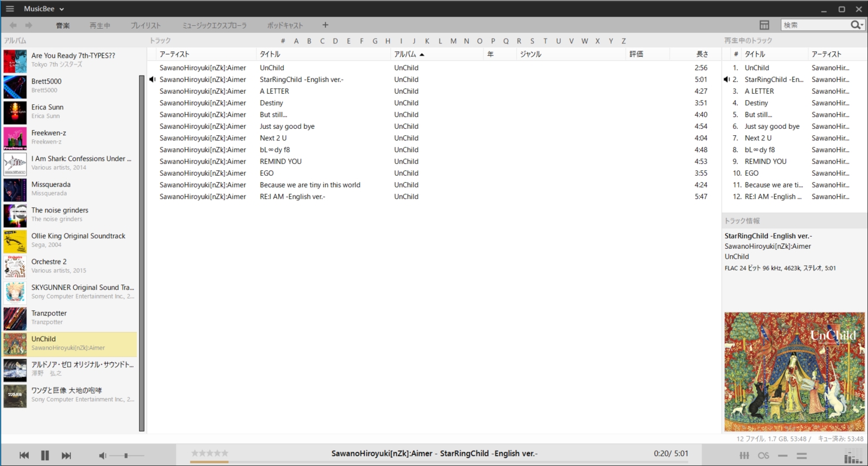Sort tracks by 年 column header
Screen dimensions: 868x466
pos(500,54)
